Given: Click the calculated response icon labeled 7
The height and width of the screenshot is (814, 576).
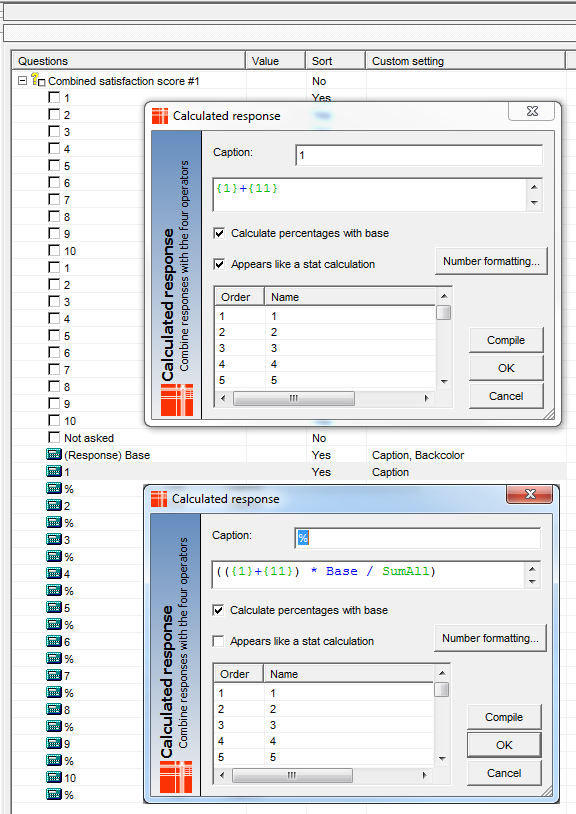Looking at the screenshot, I should (54, 675).
